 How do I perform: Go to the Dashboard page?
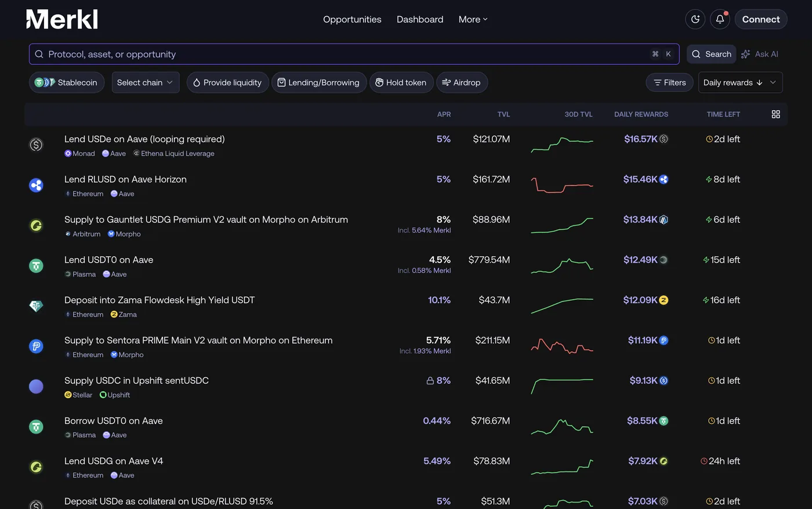click(x=420, y=19)
